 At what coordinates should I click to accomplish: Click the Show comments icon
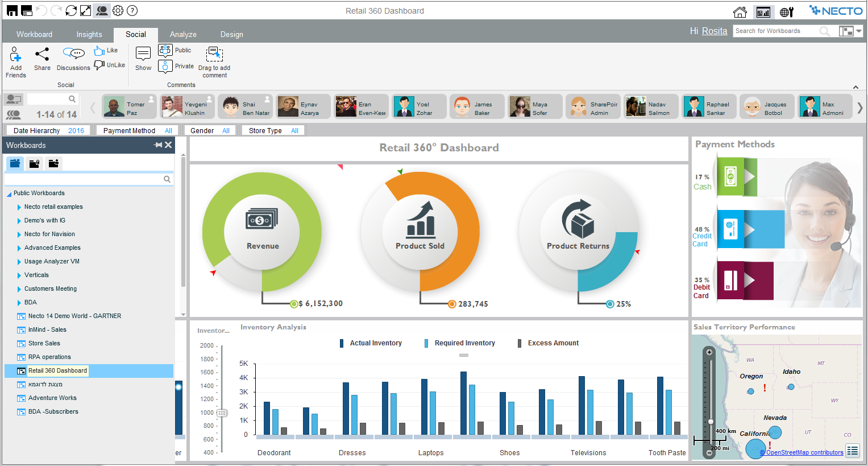click(x=143, y=55)
